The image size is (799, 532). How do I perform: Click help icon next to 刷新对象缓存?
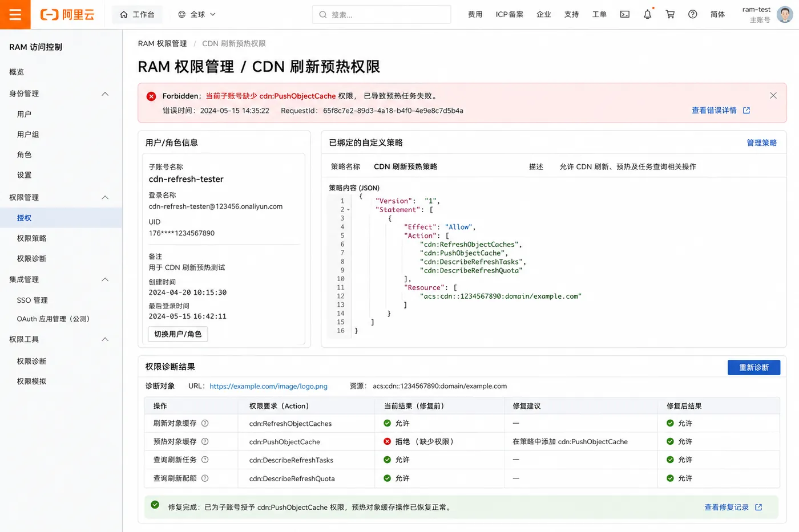(x=205, y=423)
